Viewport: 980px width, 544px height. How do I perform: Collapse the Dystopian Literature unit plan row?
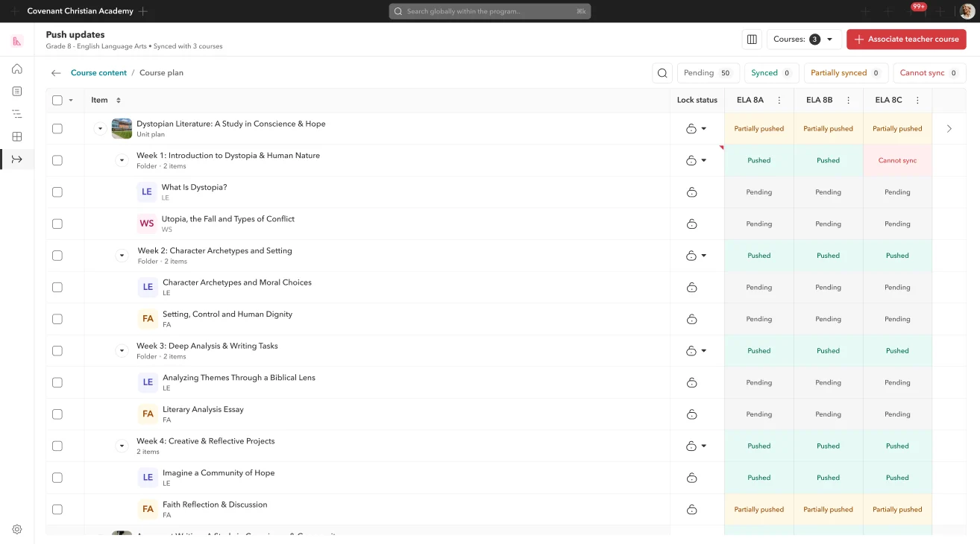click(x=100, y=129)
